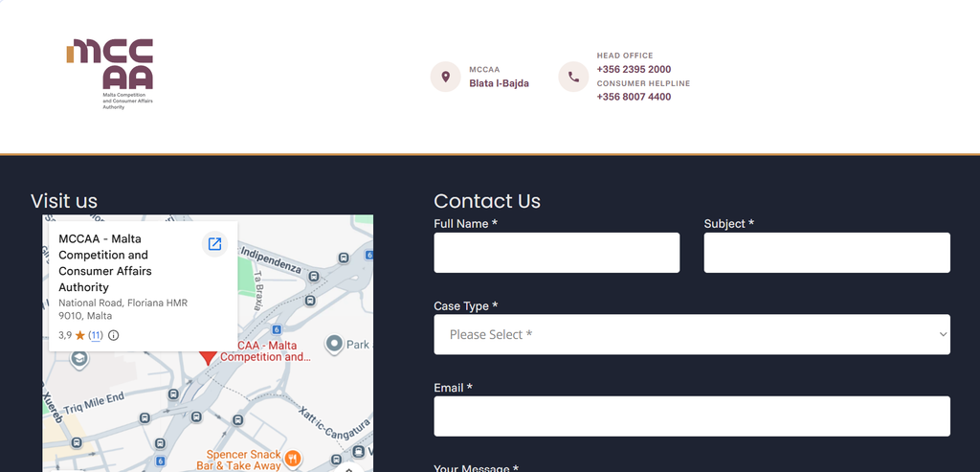The height and width of the screenshot is (472, 980).
Task: Click the location pin icon in header
Action: point(446,77)
